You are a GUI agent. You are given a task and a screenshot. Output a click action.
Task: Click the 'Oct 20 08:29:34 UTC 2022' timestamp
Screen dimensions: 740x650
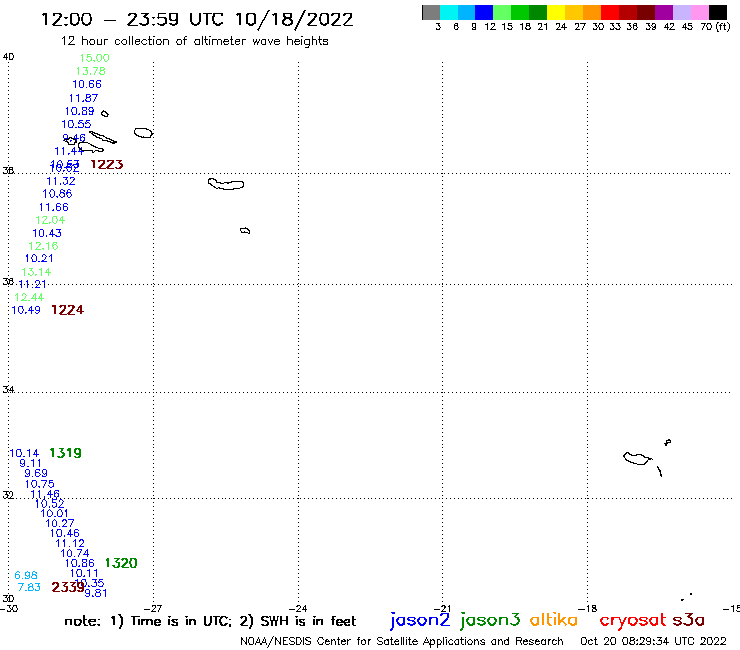point(653,641)
